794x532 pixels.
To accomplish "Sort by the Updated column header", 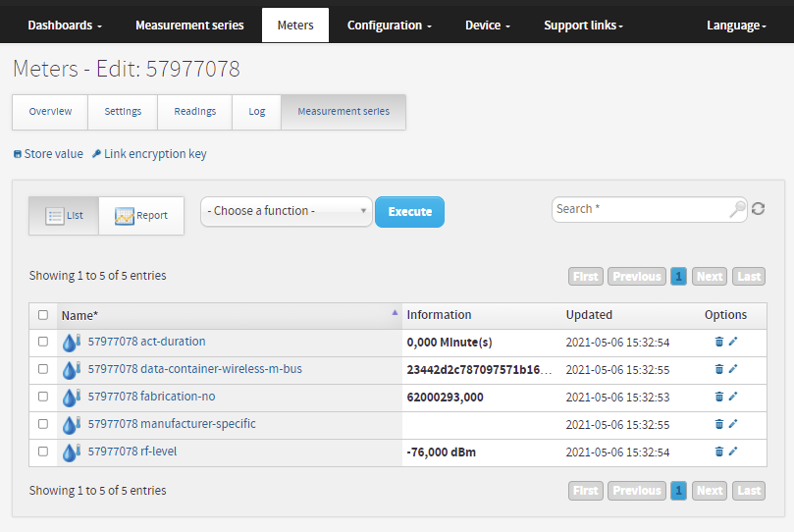I will [589, 315].
